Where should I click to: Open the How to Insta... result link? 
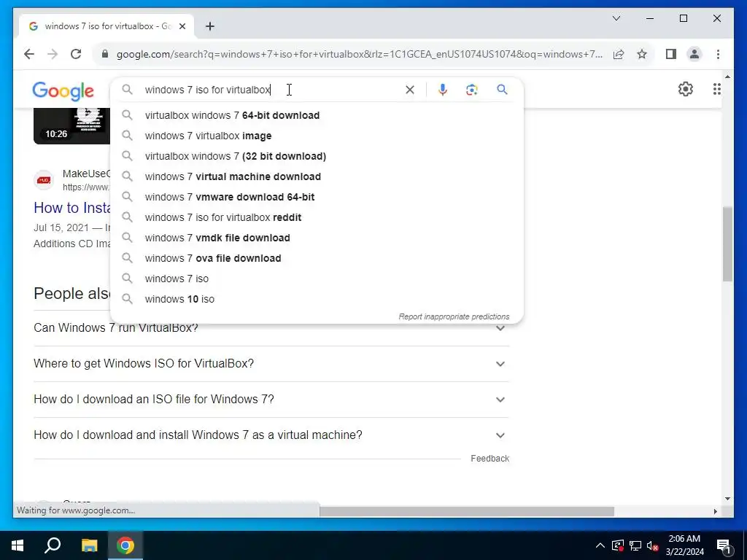click(x=72, y=208)
